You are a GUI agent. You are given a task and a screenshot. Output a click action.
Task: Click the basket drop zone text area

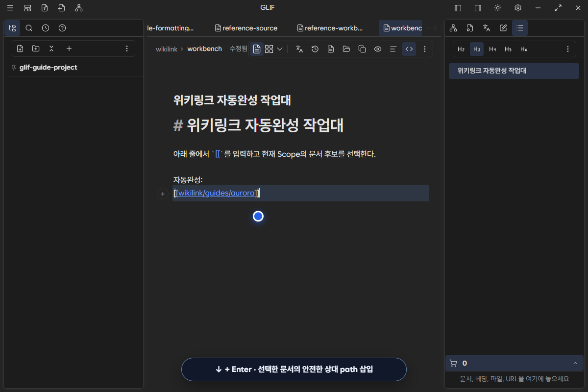514,379
